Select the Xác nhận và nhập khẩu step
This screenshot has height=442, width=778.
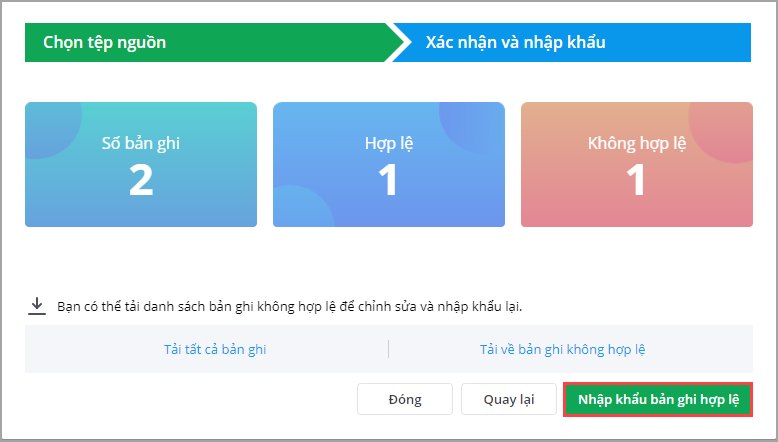(x=515, y=43)
